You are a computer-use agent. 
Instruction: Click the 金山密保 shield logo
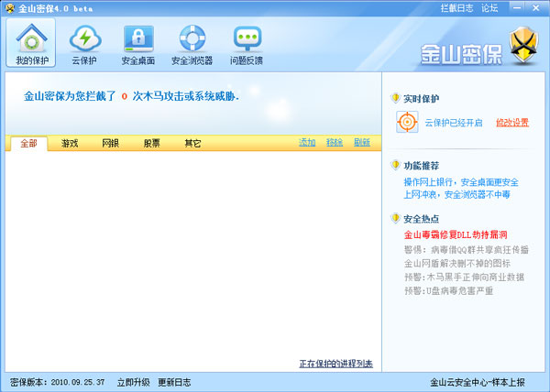point(523,46)
